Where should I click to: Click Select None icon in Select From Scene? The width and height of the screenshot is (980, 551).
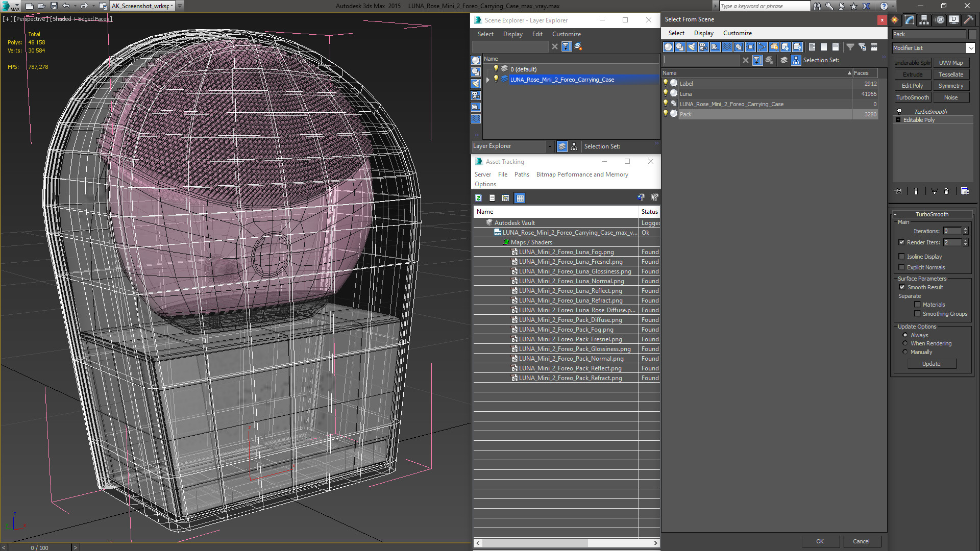pyautogui.click(x=824, y=47)
